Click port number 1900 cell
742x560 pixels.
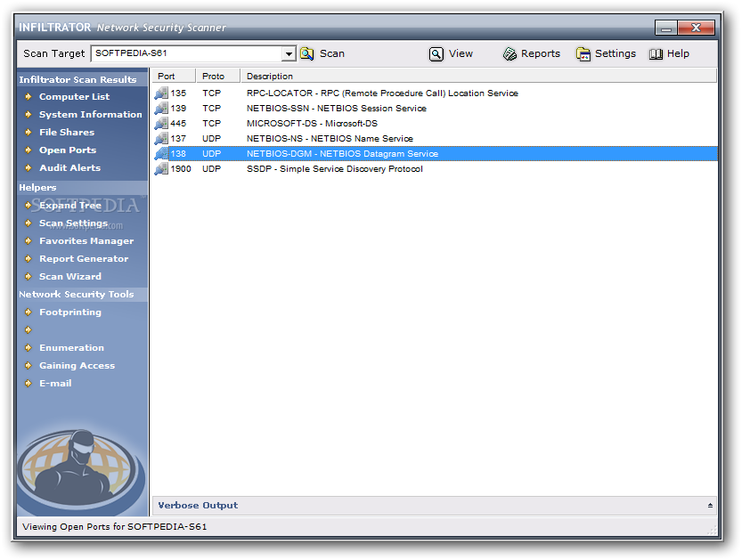tap(181, 169)
